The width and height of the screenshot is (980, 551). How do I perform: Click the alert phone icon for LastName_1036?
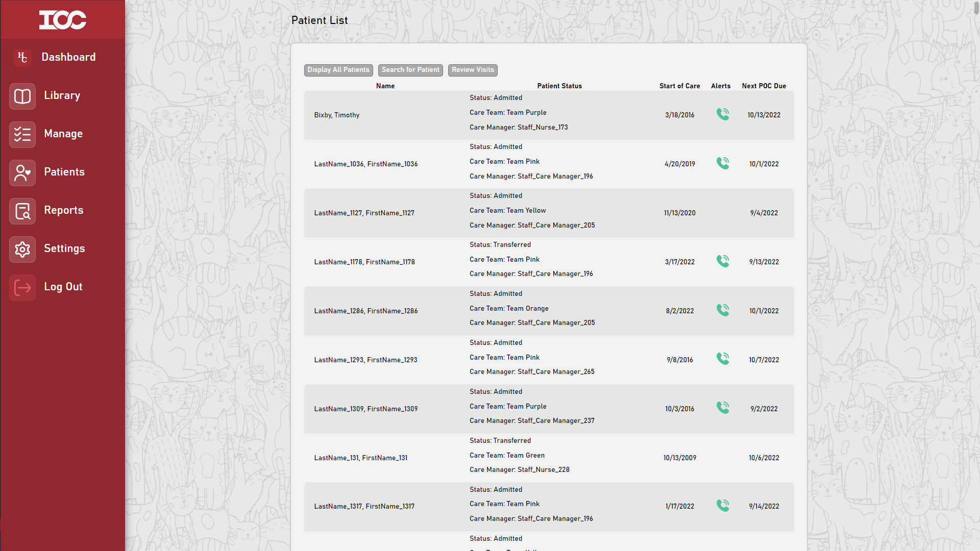click(x=723, y=163)
